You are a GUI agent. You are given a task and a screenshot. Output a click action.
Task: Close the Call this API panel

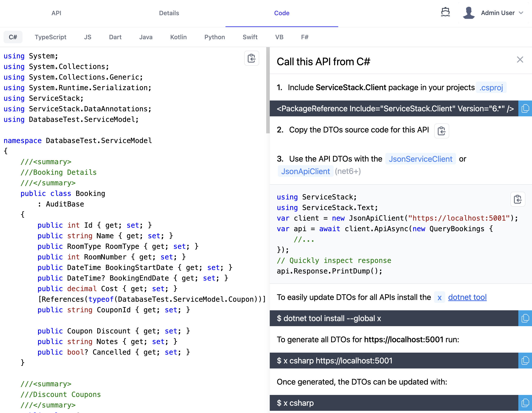coord(520,60)
